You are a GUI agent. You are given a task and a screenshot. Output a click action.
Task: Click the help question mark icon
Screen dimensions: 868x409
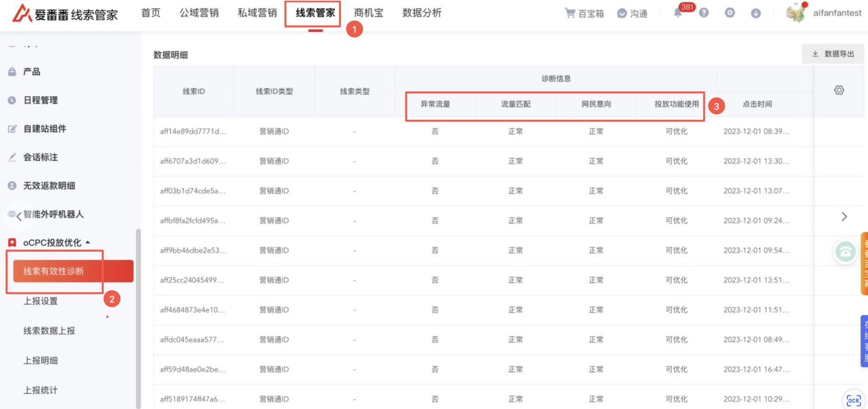[703, 13]
